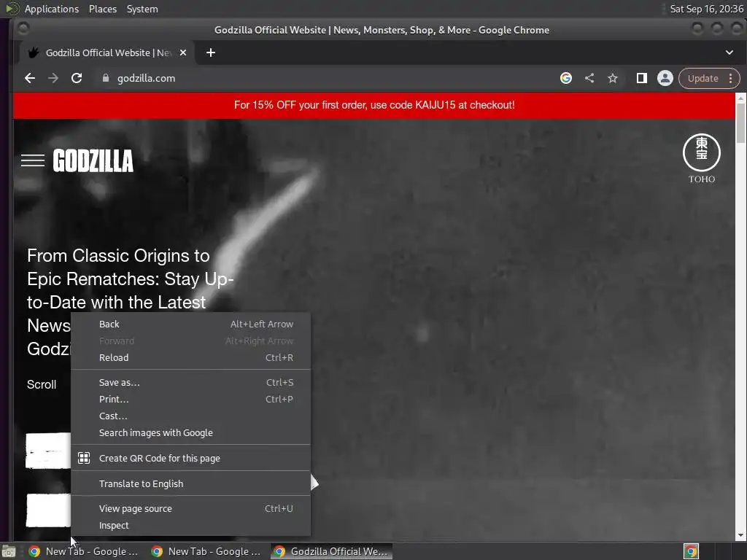The height and width of the screenshot is (560, 747).
Task: Open the Places menu
Action: [102, 9]
